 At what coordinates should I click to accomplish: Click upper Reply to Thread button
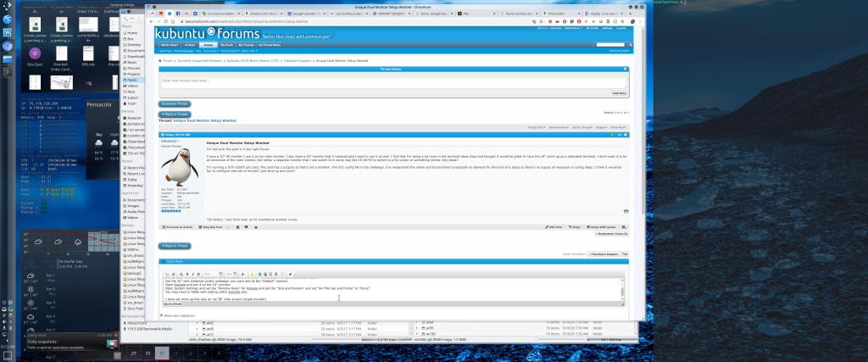coord(175,114)
